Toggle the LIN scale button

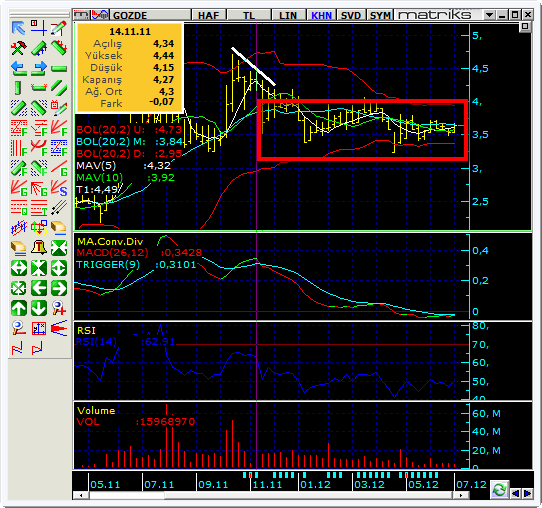pos(288,15)
